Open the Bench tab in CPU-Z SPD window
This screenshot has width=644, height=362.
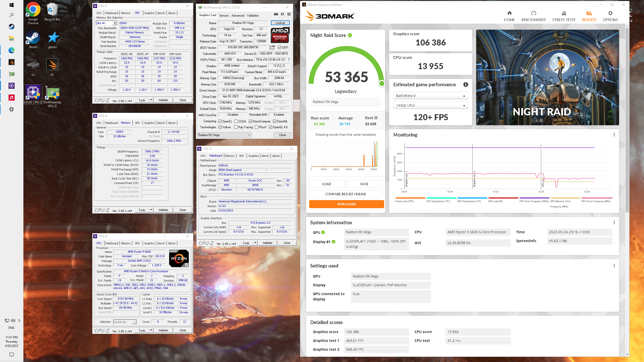(161, 13)
